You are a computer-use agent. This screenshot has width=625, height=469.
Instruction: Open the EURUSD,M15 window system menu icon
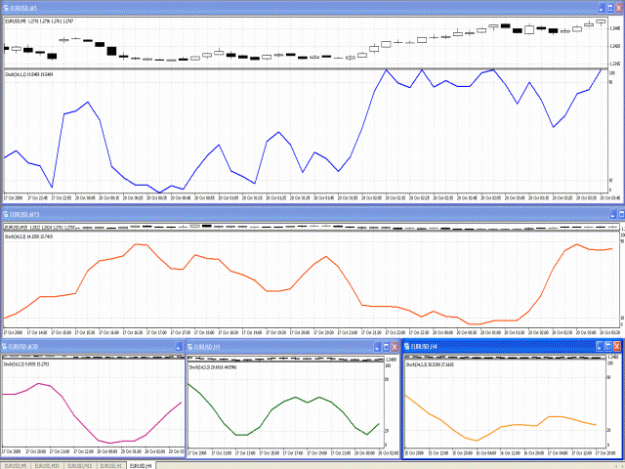coord(6,214)
